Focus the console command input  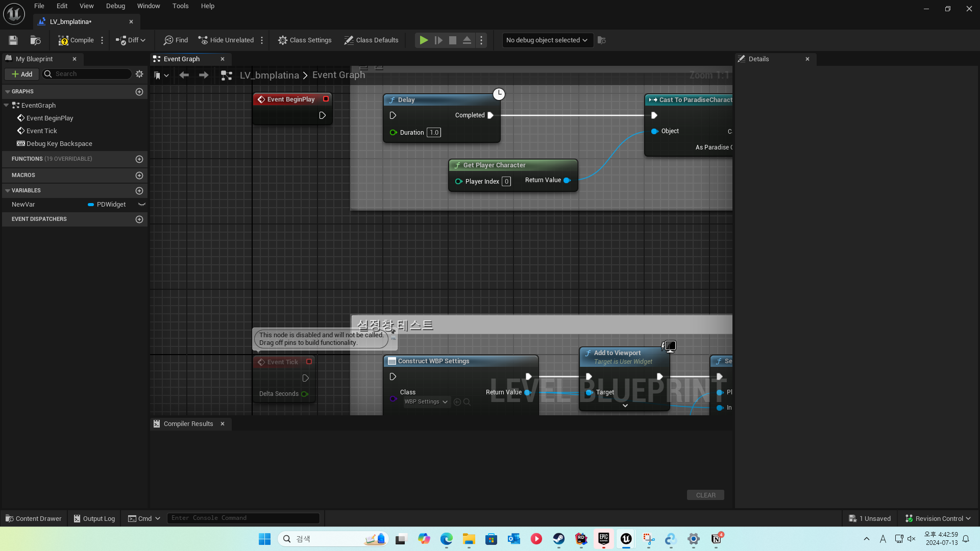(243, 518)
